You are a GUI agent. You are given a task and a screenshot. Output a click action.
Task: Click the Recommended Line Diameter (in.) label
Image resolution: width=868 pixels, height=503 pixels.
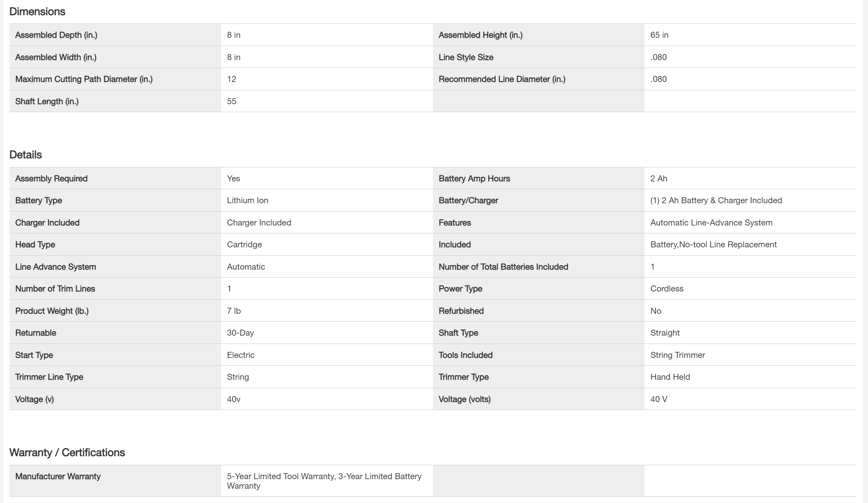502,79
